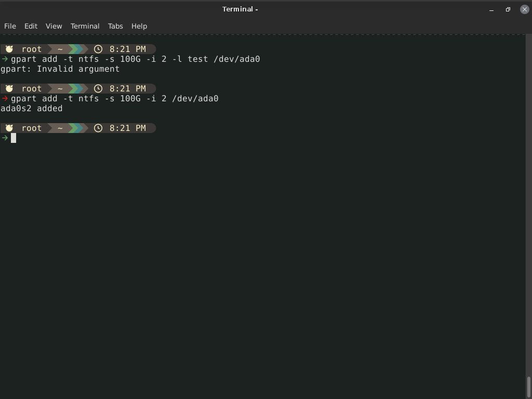532x399 pixels.
Task: Open the Tabs menu
Action: point(115,26)
